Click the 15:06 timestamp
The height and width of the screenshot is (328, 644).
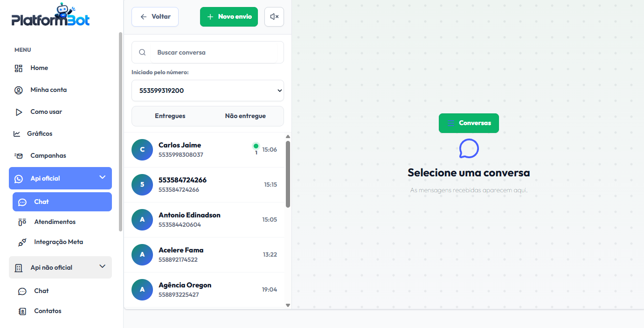[x=270, y=150]
